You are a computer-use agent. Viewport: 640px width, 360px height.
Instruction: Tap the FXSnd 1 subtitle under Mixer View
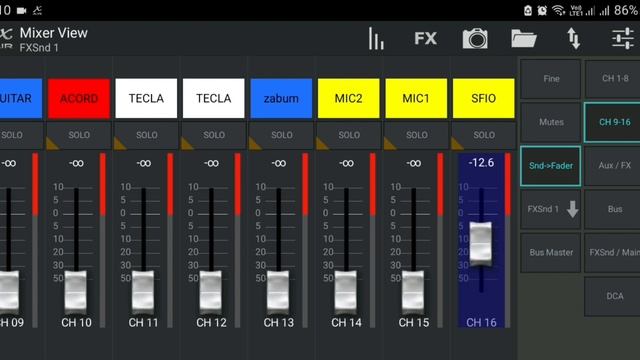pos(39,48)
